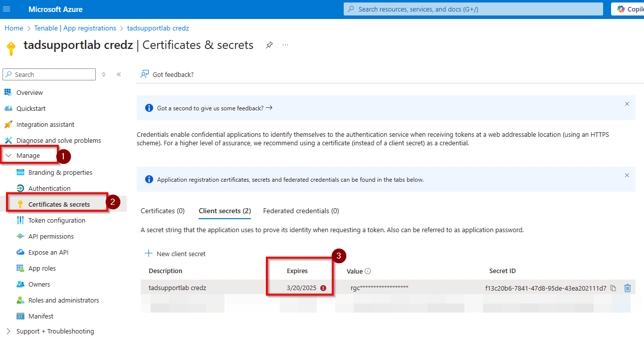Expand Support + Troubleshooting section

(55, 331)
